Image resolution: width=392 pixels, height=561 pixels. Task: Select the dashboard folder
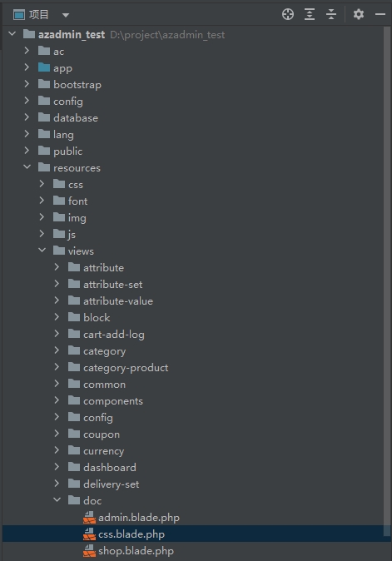pos(110,467)
